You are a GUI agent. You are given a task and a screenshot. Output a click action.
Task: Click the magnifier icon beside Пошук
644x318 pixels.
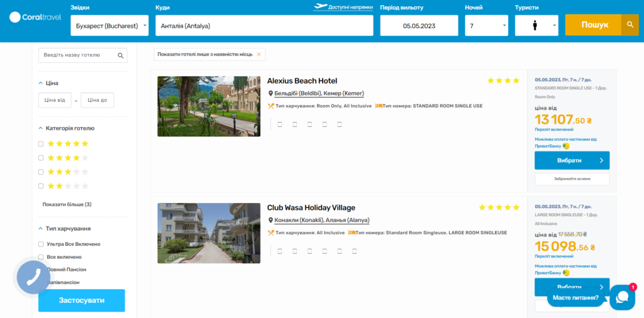tap(630, 25)
